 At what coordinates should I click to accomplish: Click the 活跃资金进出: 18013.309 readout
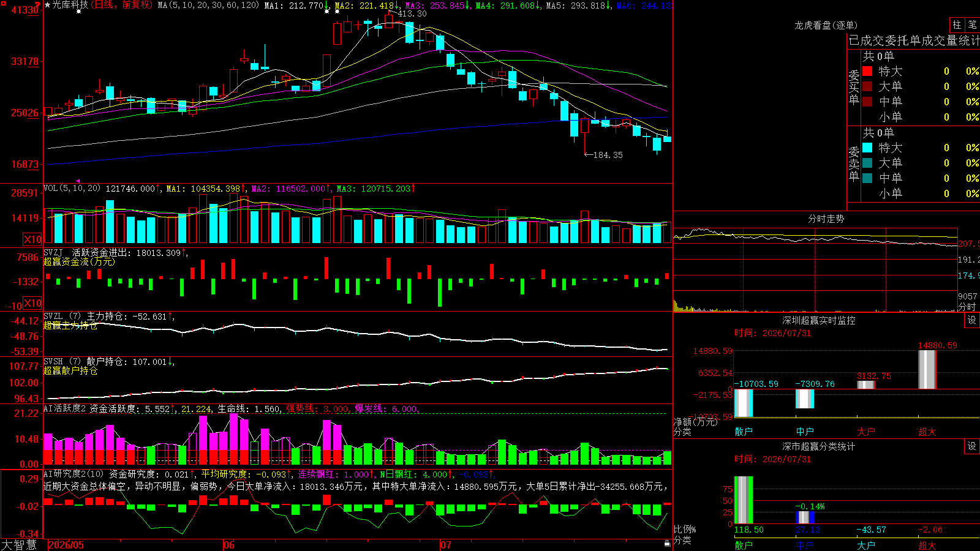click(129, 252)
